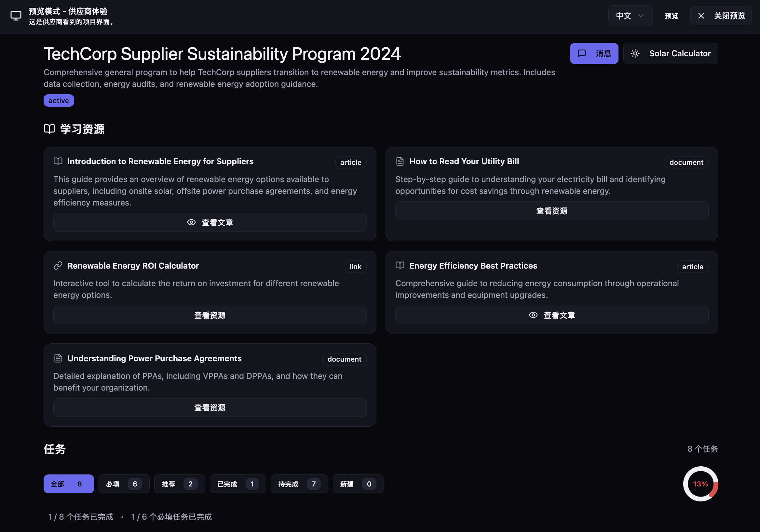This screenshot has width=760, height=532.
Task: Filter tasks by 必填 tab
Action: tap(124, 484)
